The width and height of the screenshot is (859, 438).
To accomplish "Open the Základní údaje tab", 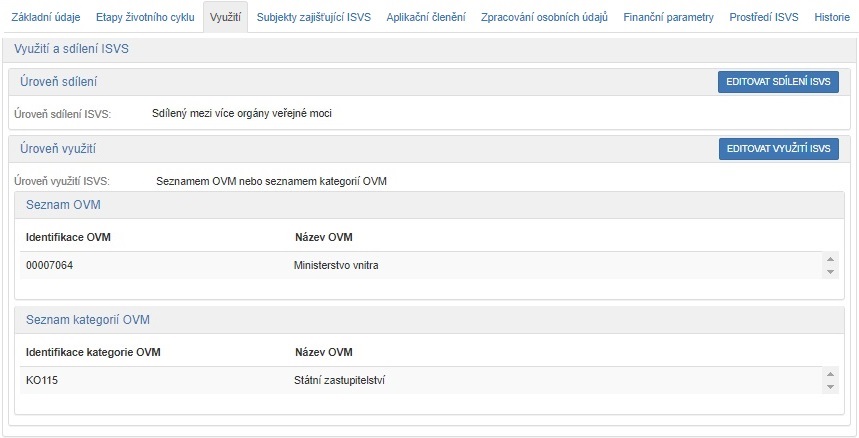I will pyautogui.click(x=47, y=18).
